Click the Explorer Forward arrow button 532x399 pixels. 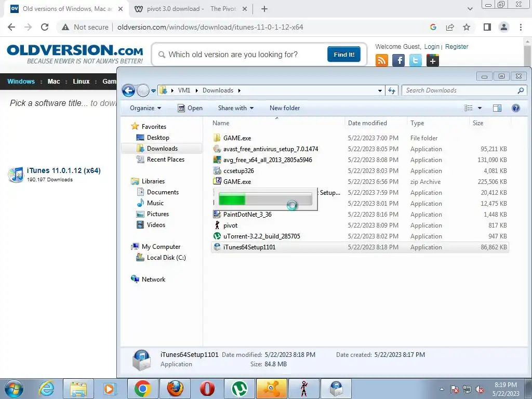pos(143,90)
